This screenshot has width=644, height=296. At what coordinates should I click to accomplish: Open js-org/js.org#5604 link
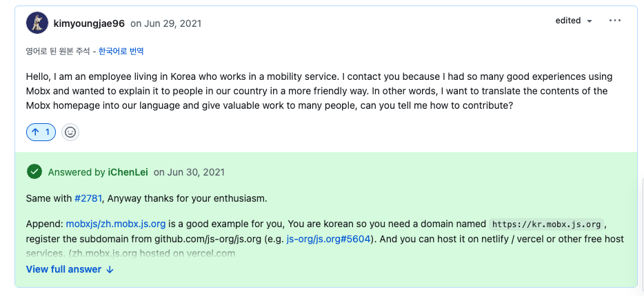click(329, 239)
